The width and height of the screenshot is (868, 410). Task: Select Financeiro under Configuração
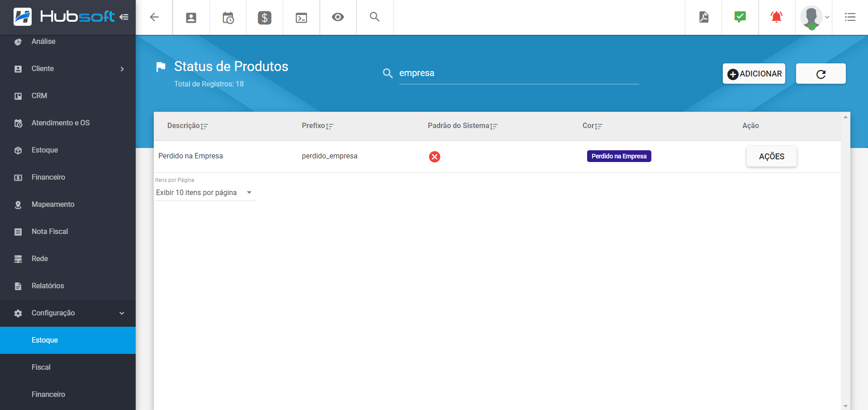pyautogui.click(x=68, y=395)
